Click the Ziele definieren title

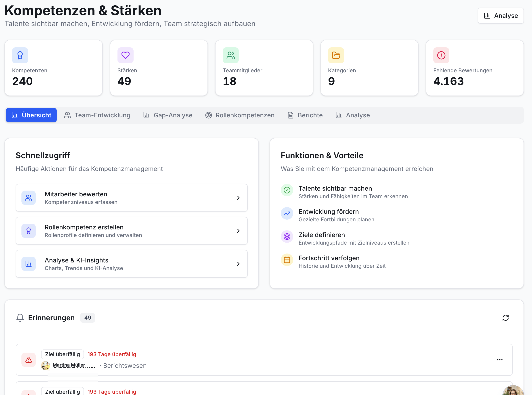click(322, 235)
